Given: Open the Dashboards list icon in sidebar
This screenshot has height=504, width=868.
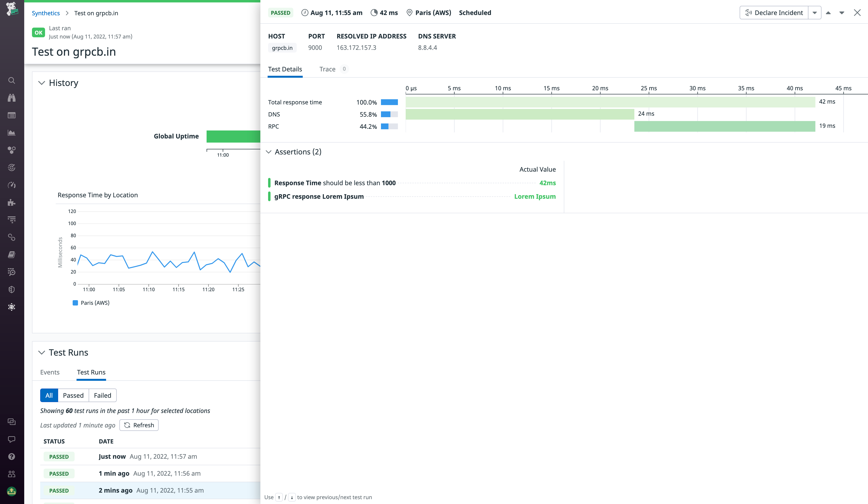Looking at the screenshot, I should (x=11, y=115).
